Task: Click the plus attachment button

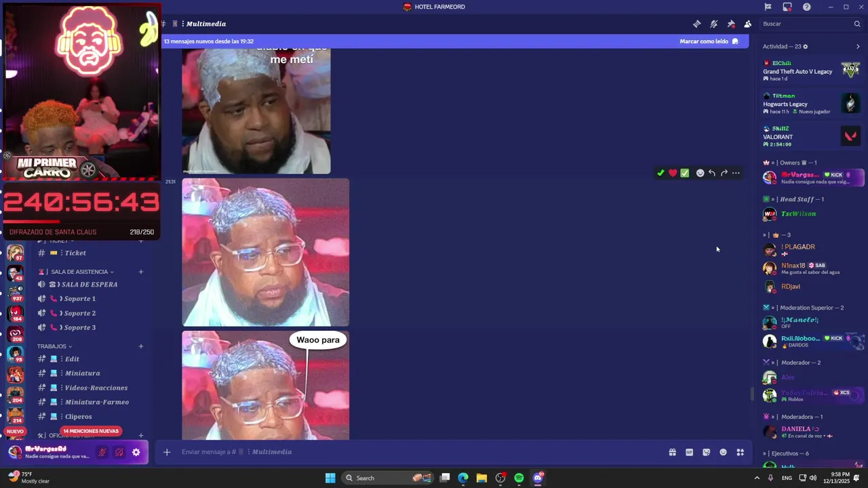Action: click(x=167, y=452)
